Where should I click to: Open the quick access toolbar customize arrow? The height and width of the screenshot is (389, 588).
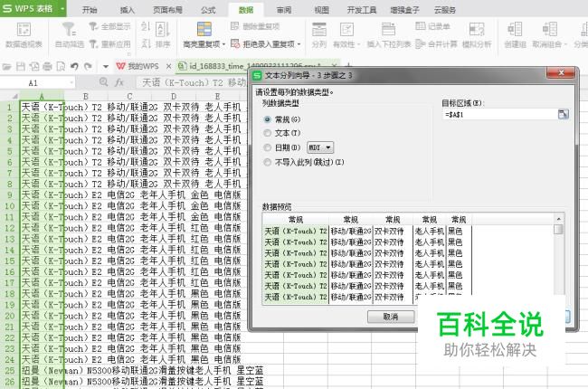105,67
